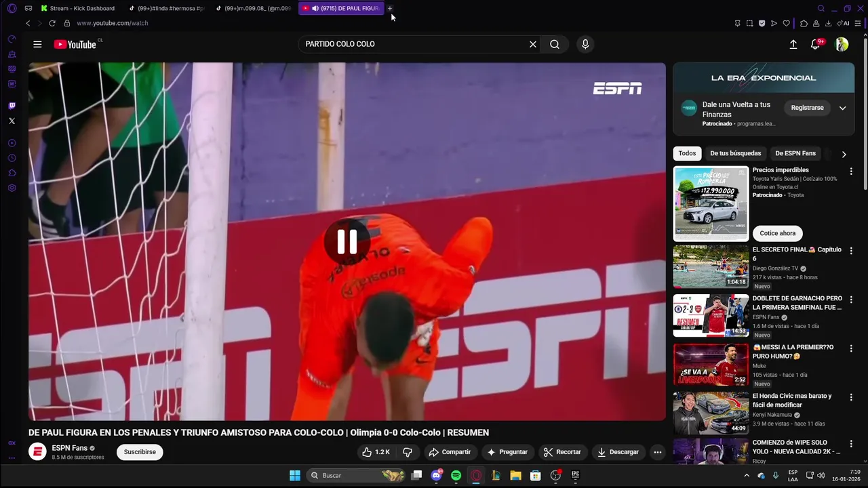The width and height of the screenshot is (868, 488).
Task: Show next filter chips with right arrow
Action: [x=844, y=154]
